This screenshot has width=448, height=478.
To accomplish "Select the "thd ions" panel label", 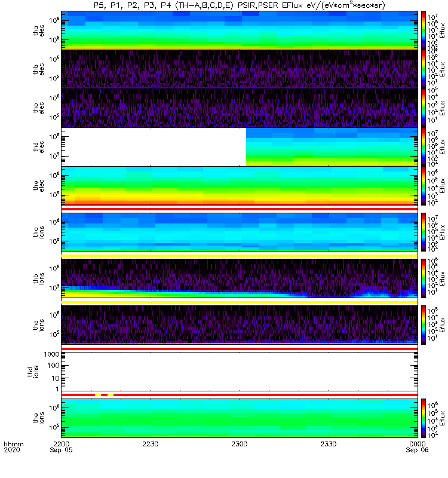I will click(33, 372).
